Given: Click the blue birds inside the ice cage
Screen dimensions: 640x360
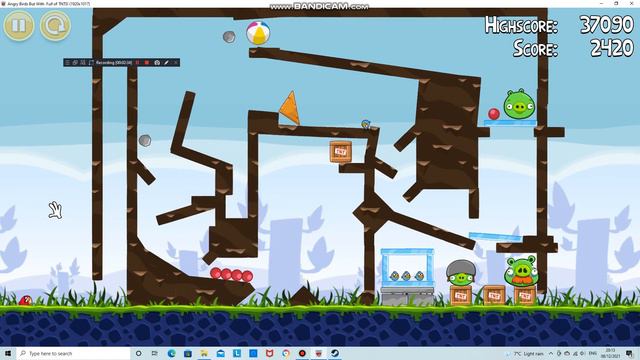Looking at the screenshot, I should 407,276.
